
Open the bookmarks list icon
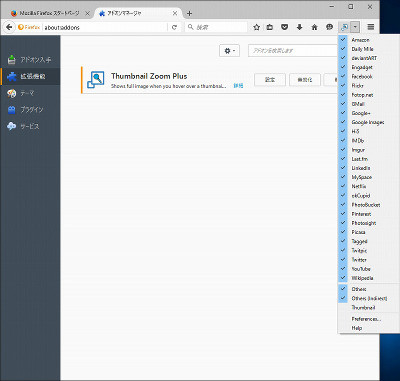click(270, 27)
